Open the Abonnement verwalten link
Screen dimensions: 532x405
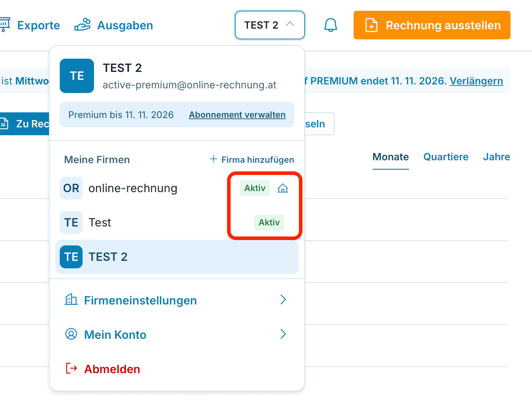coord(237,115)
